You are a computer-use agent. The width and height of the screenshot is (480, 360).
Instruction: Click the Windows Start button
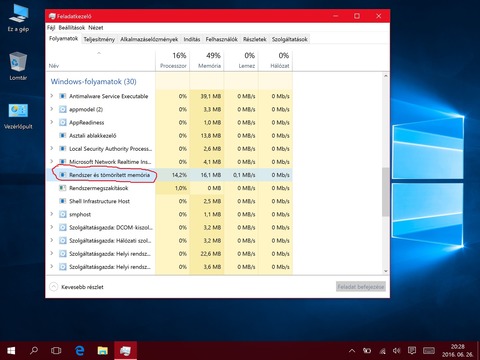[x=11, y=351]
